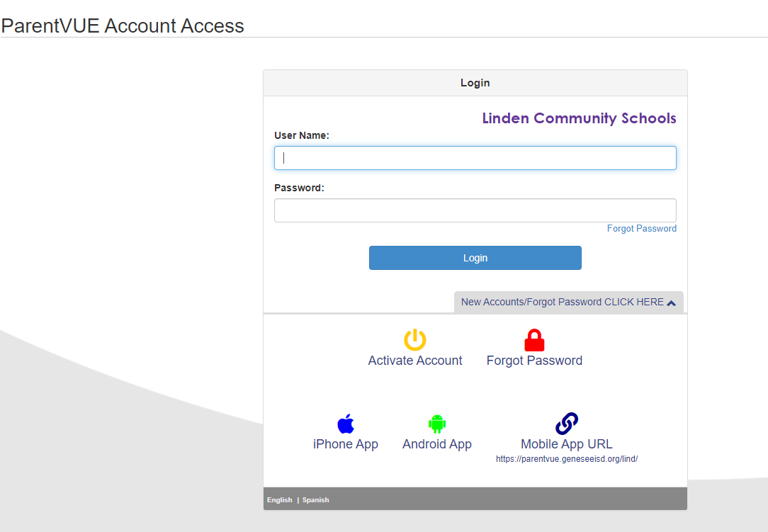Open the Android App text link
This screenshot has width=768, height=532.
coord(437,444)
